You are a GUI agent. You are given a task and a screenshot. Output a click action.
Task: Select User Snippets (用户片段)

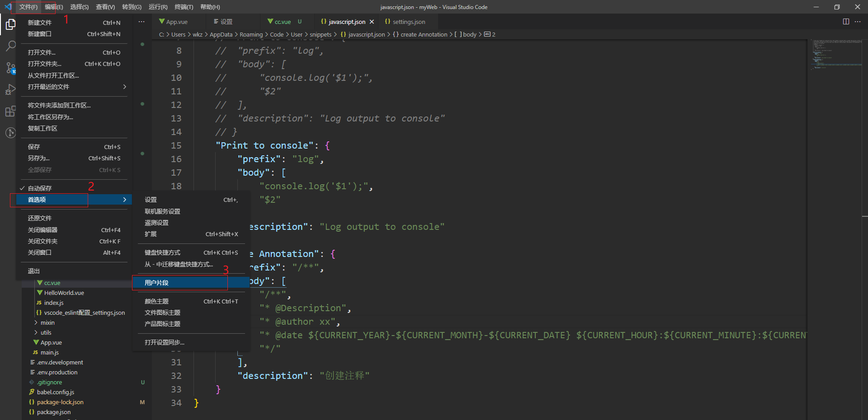pos(191,283)
